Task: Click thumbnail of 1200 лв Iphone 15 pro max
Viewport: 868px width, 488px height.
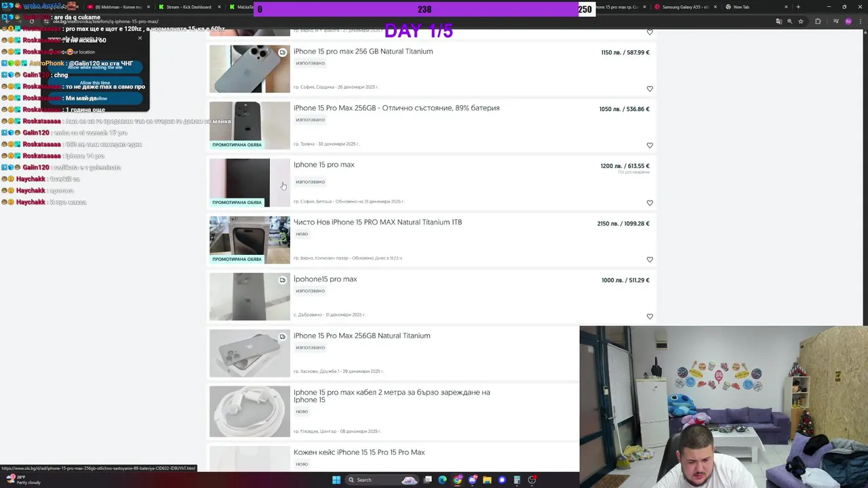Action: click(250, 183)
